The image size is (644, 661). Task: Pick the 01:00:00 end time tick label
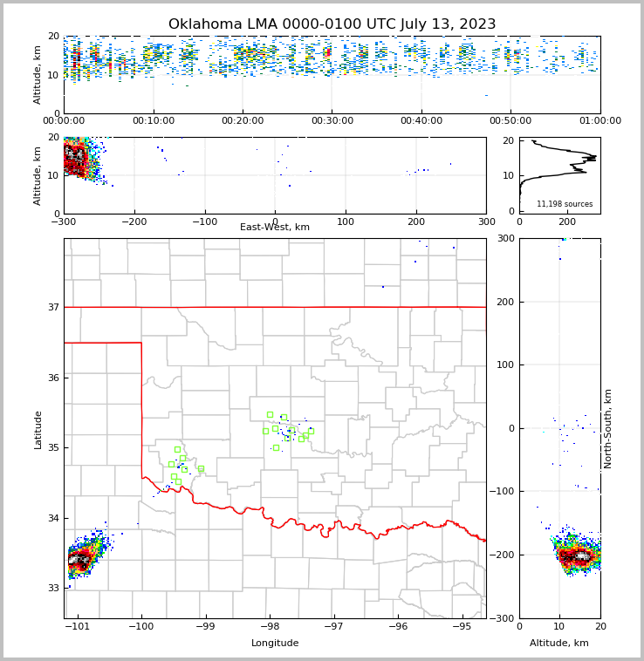(599, 121)
